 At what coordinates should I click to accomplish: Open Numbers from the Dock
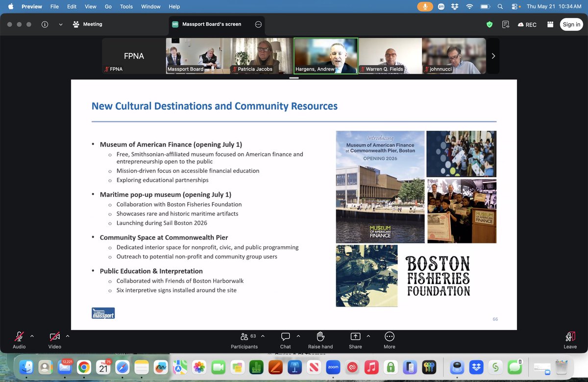[x=256, y=367]
